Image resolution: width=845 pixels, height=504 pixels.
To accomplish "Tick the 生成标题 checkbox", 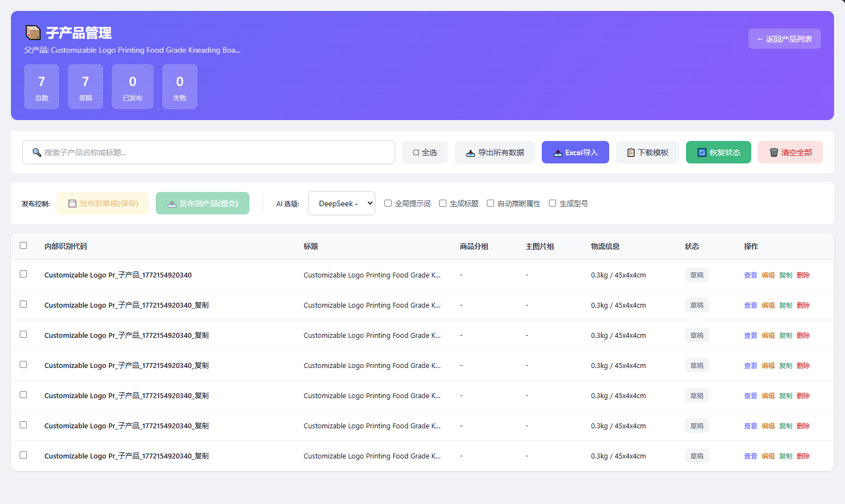I will coord(443,203).
